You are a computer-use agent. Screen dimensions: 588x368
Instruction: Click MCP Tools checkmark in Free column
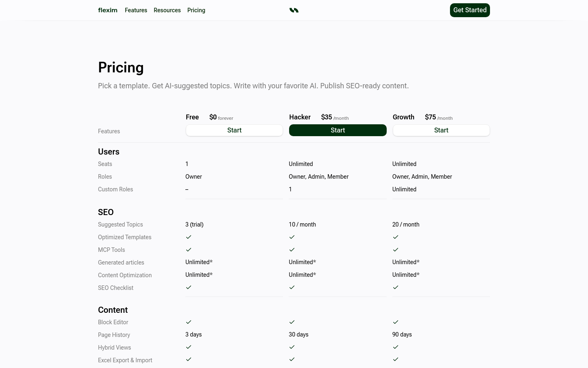pos(189,250)
